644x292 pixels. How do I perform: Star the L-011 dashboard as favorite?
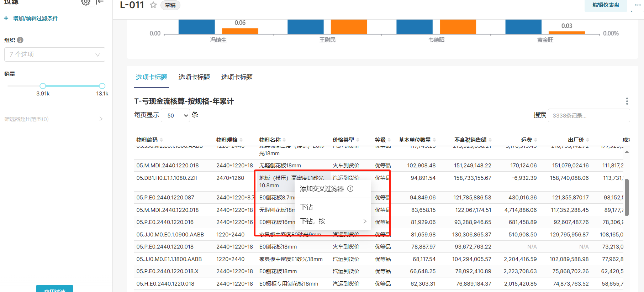click(x=153, y=5)
